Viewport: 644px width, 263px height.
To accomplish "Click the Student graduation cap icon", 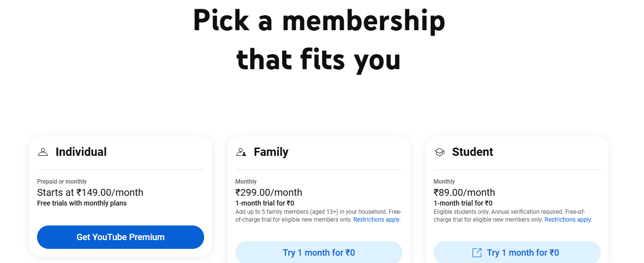I will pyautogui.click(x=439, y=152).
